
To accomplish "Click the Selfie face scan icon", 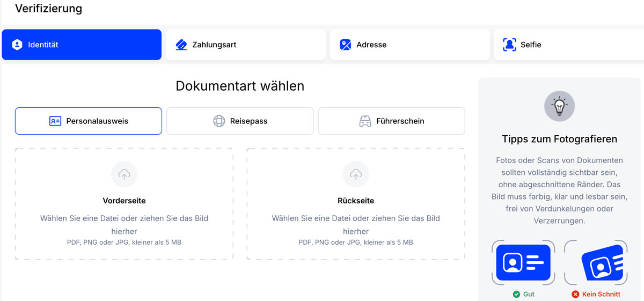I will point(509,45).
